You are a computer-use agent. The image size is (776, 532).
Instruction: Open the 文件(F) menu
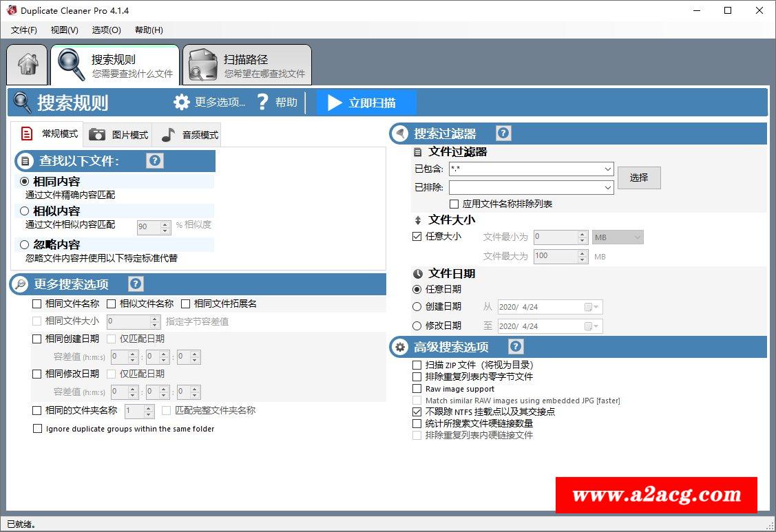tap(23, 30)
